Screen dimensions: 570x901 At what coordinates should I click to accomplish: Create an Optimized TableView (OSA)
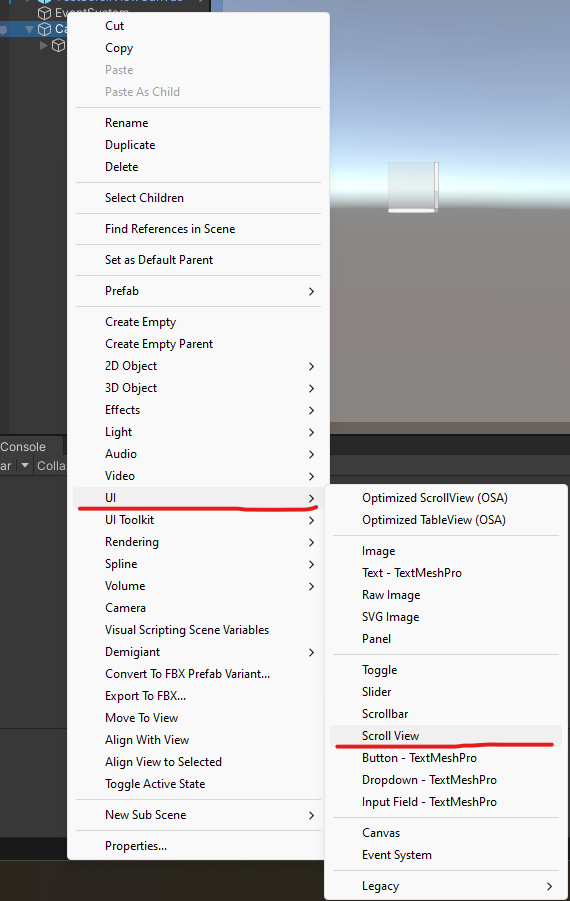click(x=446, y=520)
